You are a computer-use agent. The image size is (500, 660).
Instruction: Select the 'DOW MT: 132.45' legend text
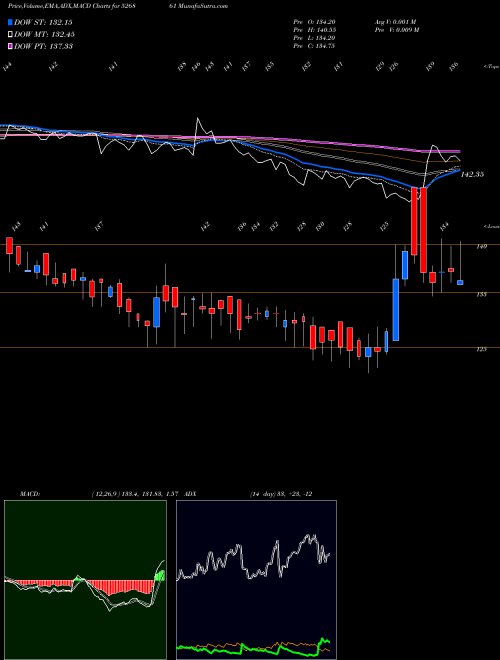pyautogui.click(x=44, y=34)
